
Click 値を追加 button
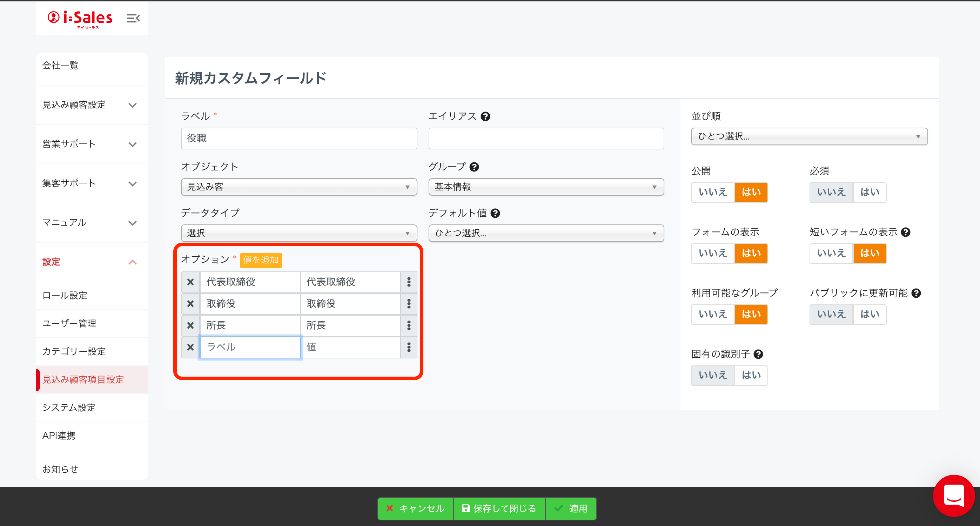pyautogui.click(x=261, y=260)
